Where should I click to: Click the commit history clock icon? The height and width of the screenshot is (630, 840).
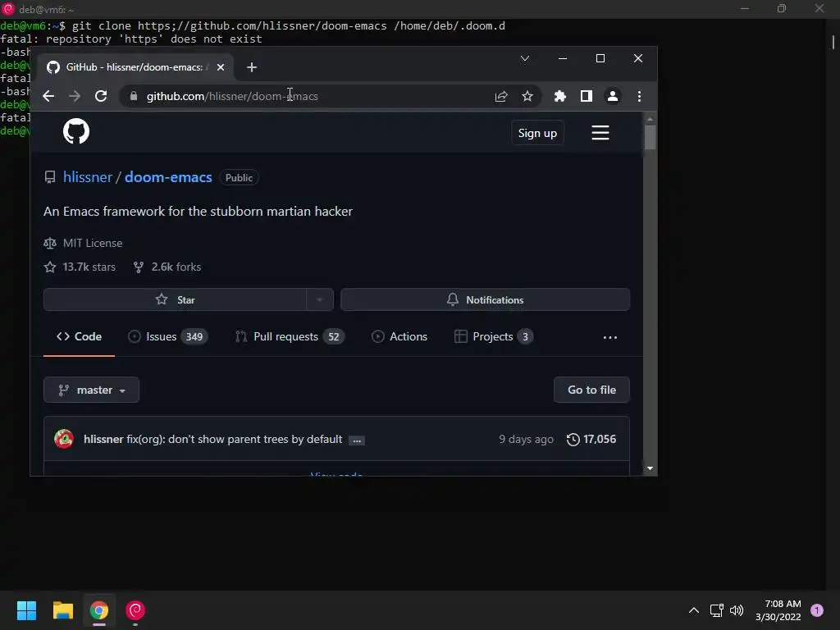pos(573,440)
